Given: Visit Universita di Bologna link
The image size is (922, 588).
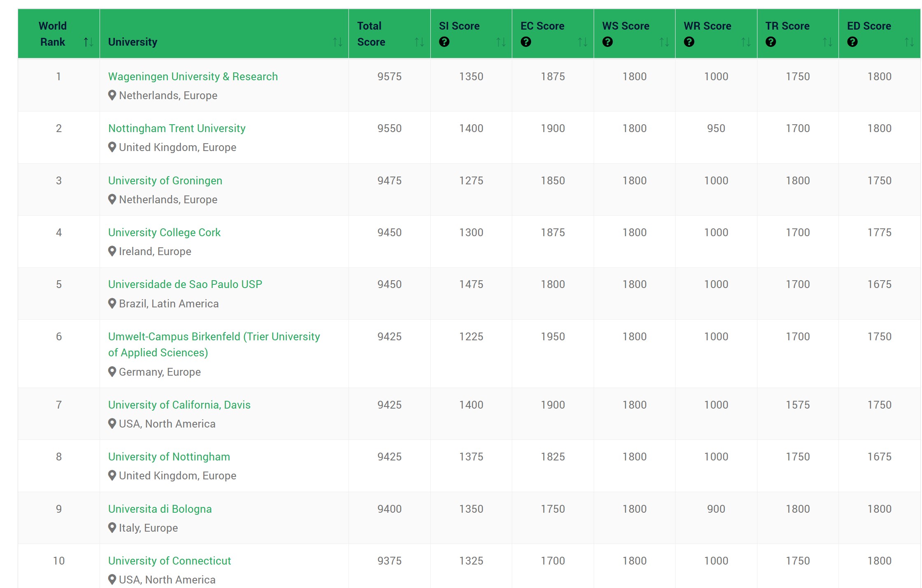Looking at the screenshot, I should pos(160,509).
